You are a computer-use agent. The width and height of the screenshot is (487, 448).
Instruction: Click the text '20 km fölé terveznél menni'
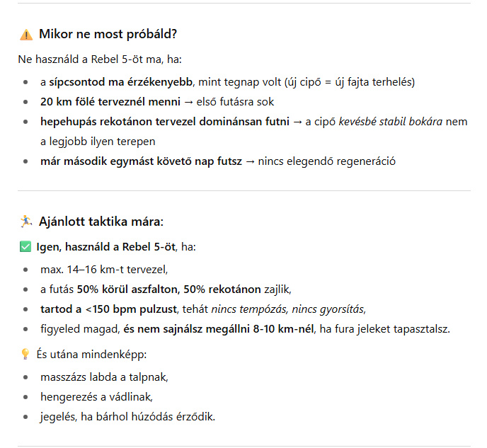click(110, 102)
